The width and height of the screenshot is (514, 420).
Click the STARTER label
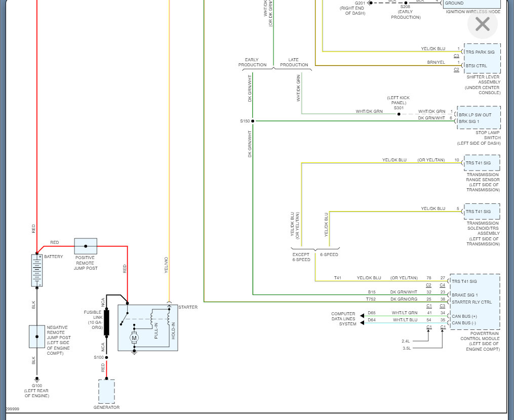coord(188,307)
